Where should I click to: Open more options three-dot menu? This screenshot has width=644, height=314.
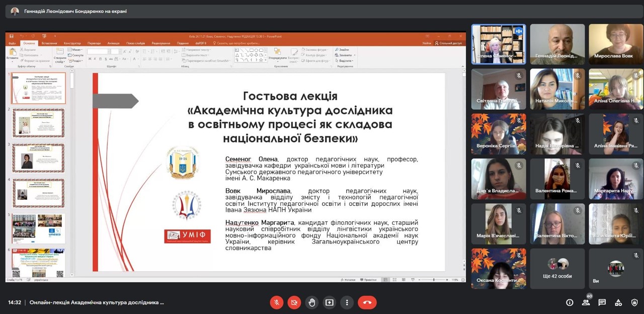347,302
